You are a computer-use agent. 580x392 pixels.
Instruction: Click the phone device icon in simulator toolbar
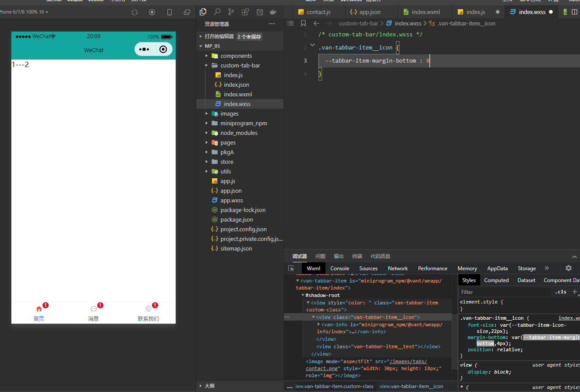170,12
